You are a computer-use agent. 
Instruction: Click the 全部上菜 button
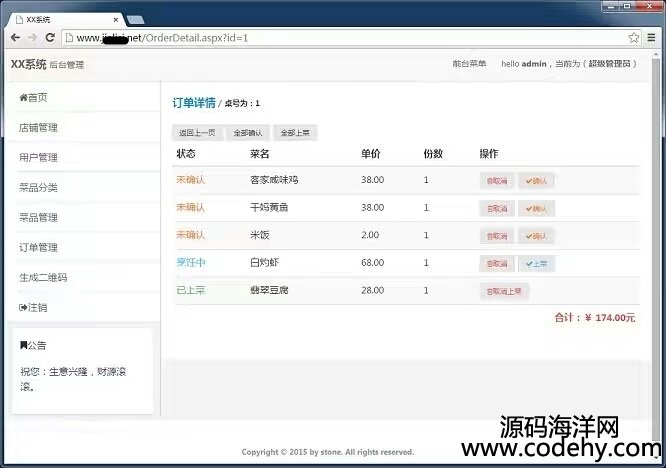(x=295, y=132)
